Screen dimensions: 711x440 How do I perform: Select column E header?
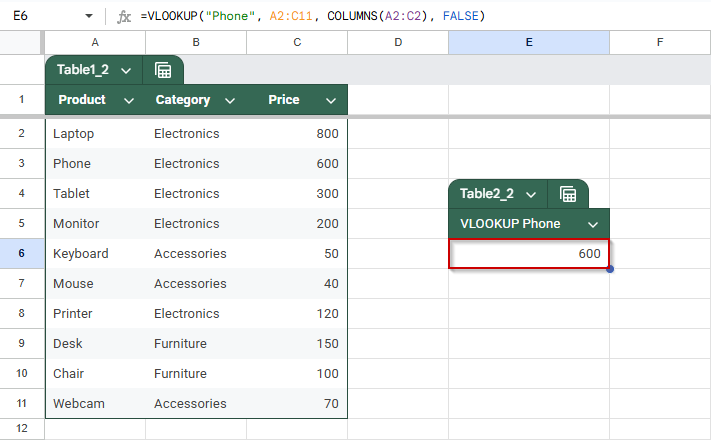[x=529, y=43]
